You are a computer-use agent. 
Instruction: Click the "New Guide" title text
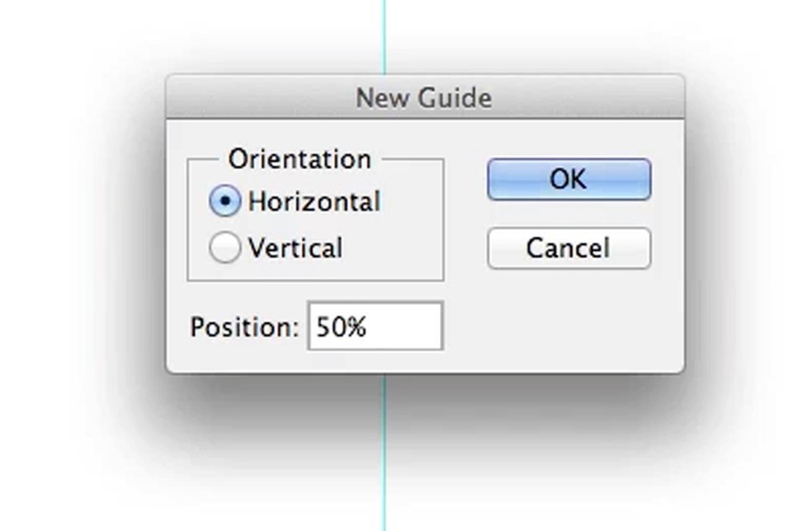[x=423, y=98]
